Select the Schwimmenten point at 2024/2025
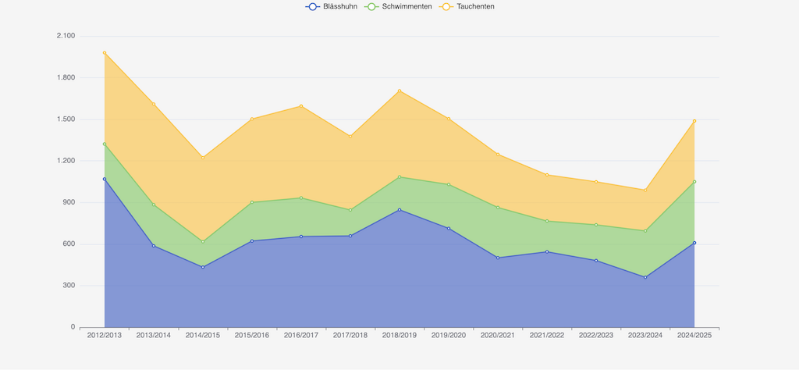The width and height of the screenshot is (799, 370). tap(694, 181)
